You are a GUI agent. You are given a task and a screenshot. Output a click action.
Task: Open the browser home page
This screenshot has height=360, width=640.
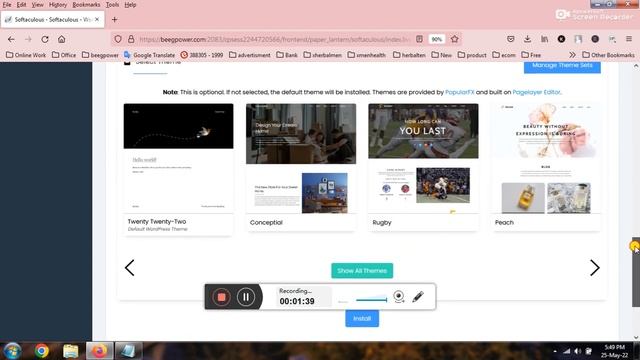pyautogui.click(x=62, y=39)
